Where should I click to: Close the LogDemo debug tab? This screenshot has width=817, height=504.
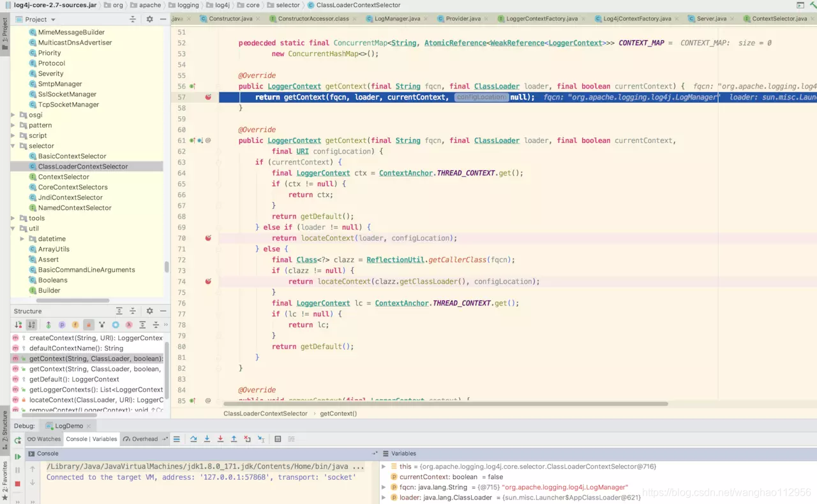(89, 426)
